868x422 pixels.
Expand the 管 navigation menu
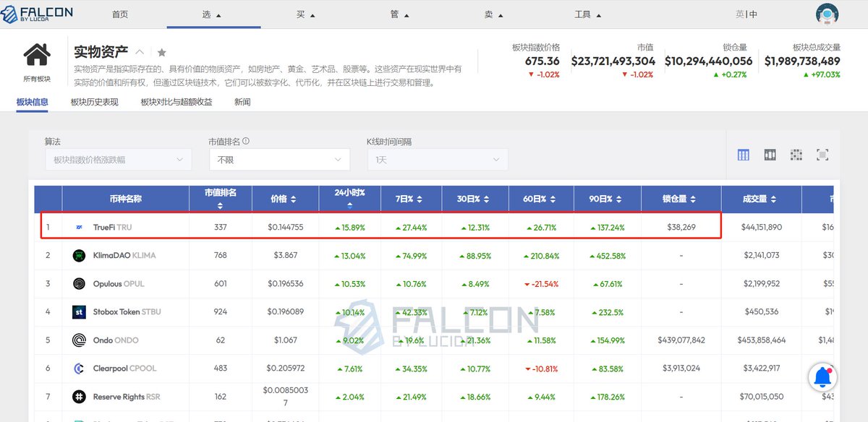tap(399, 14)
